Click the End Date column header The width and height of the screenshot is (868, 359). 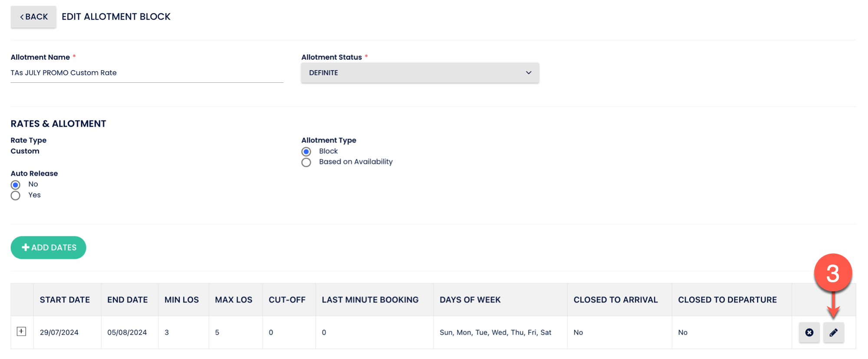(x=128, y=300)
